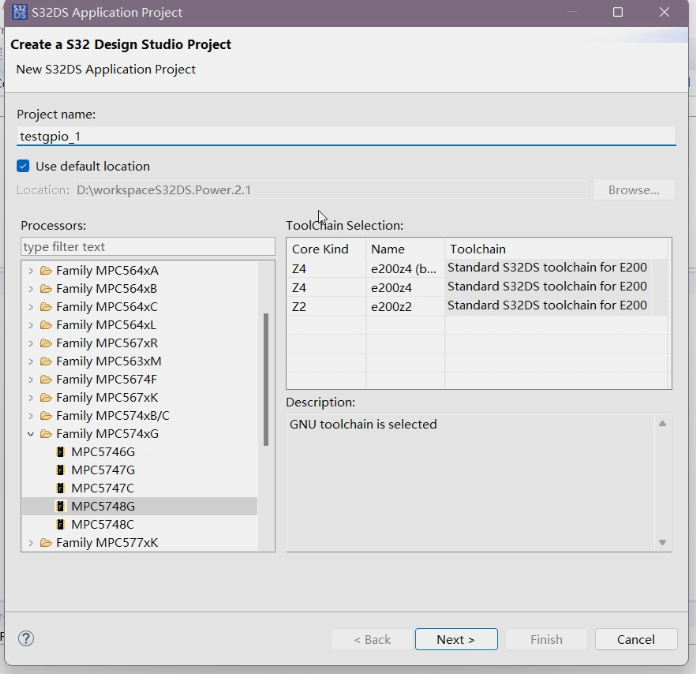
Task: Select MPC5747G processor
Action: pos(103,470)
